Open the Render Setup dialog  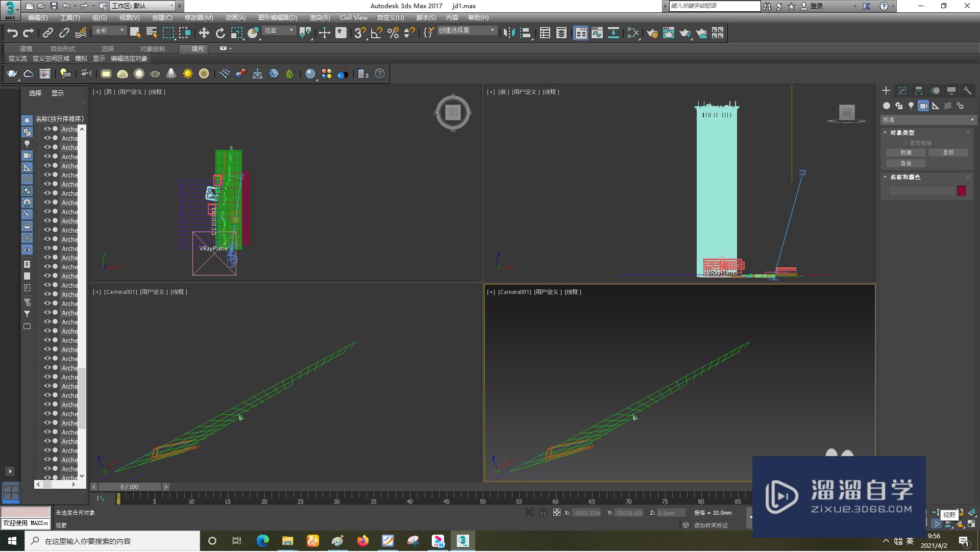pos(652,33)
